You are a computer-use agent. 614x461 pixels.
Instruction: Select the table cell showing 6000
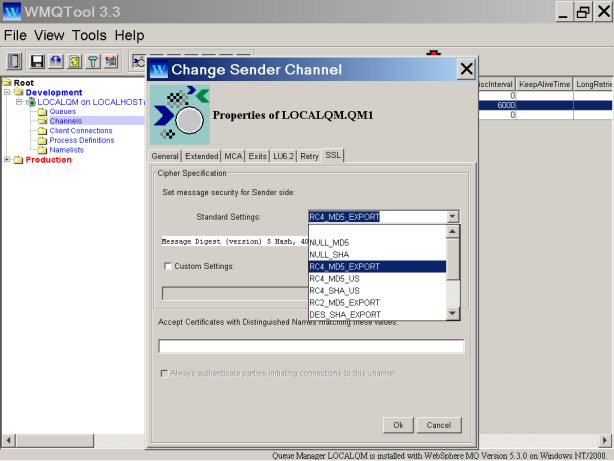(x=497, y=105)
